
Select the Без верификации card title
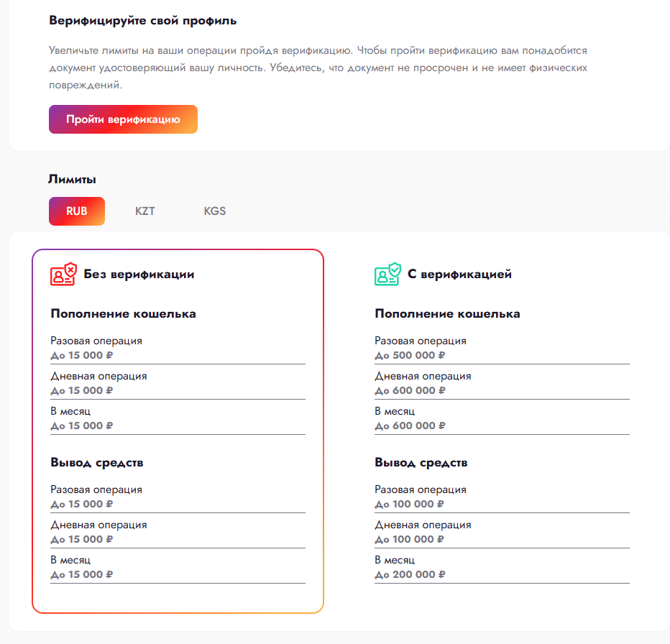click(x=139, y=274)
